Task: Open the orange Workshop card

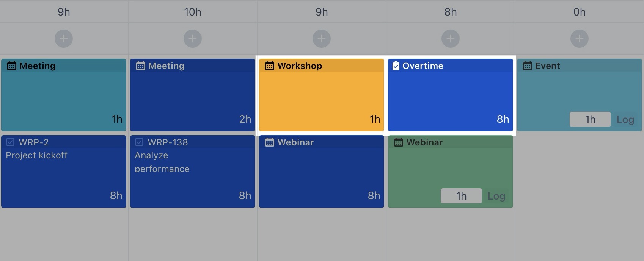Action: pyautogui.click(x=321, y=98)
